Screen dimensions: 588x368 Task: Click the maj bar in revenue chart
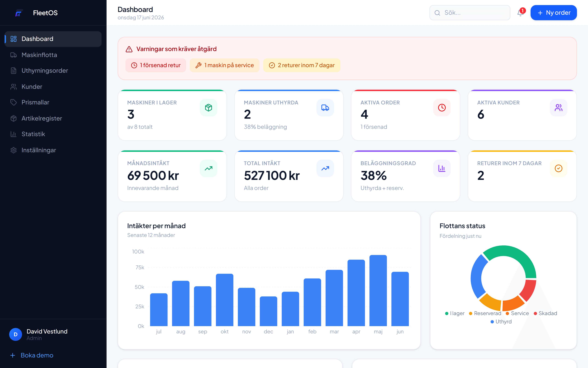click(x=378, y=291)
